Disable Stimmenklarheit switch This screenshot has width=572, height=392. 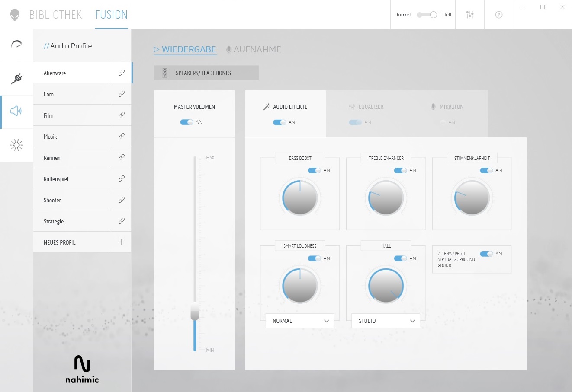click(487, 170)
